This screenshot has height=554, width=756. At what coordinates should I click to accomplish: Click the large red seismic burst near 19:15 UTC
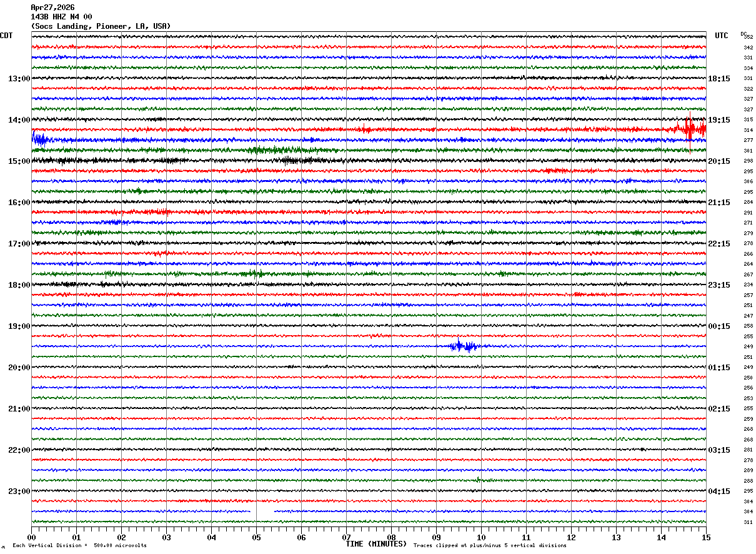[x=690, y=130]
